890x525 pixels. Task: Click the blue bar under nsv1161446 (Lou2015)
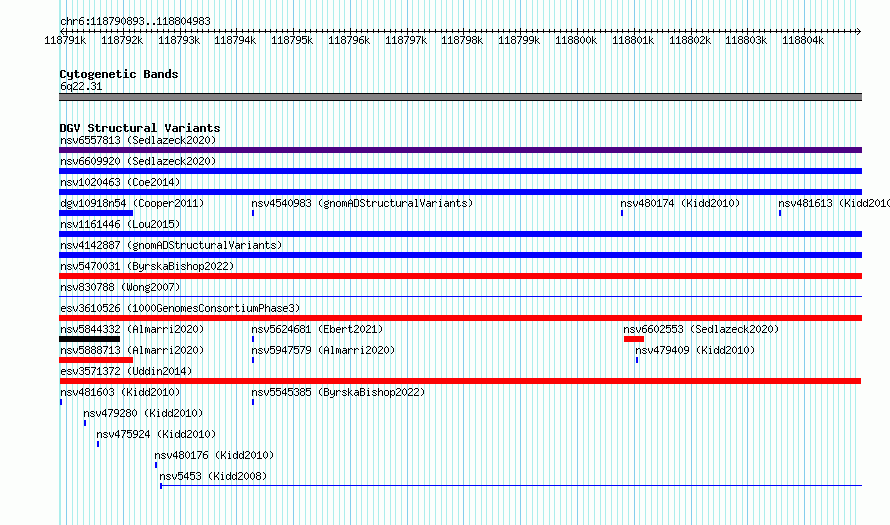pyautogui.click(x=460, y=234)
